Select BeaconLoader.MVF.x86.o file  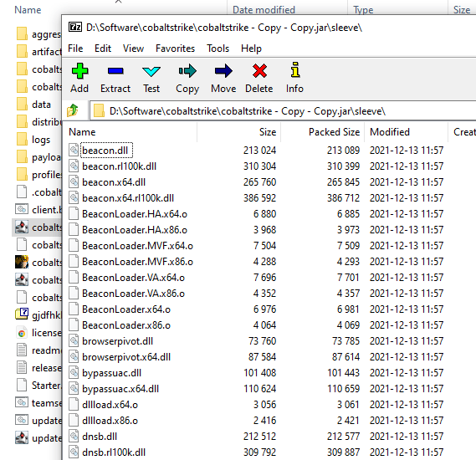pos(137,262)
